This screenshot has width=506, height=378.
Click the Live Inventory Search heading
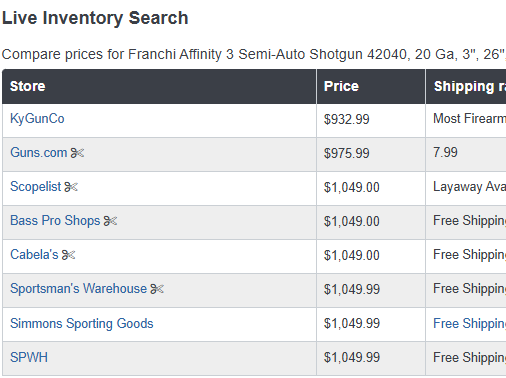point(95,18)
